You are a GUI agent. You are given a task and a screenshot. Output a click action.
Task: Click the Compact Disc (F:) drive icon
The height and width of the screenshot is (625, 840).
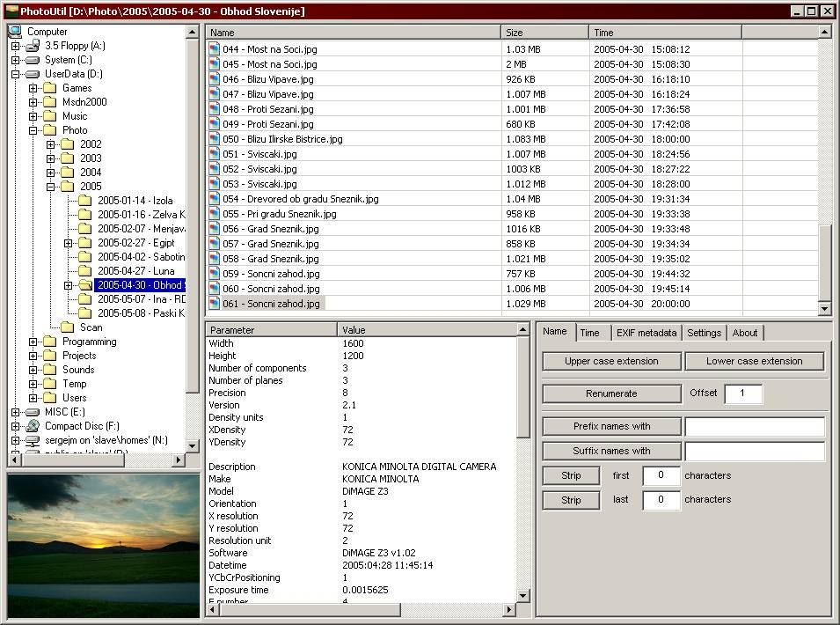(33, 425)
